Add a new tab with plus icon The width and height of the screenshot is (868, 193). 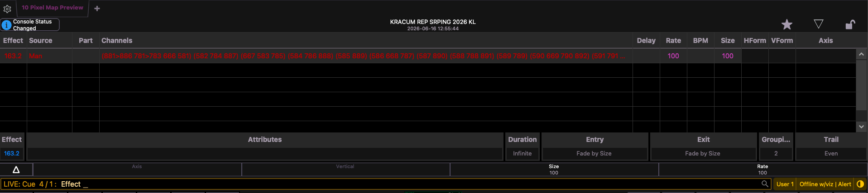pyautogui.click(x=97, y=8)
